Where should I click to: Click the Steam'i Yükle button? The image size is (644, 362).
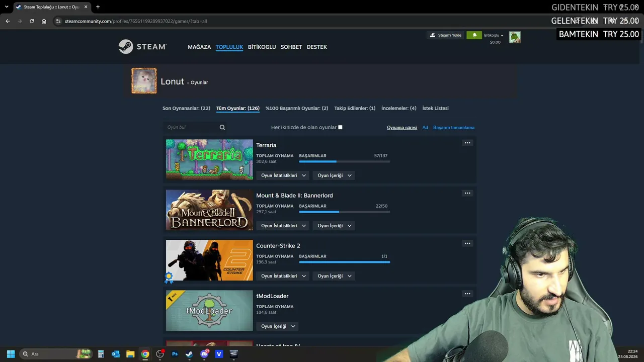[x=446, y=35]
